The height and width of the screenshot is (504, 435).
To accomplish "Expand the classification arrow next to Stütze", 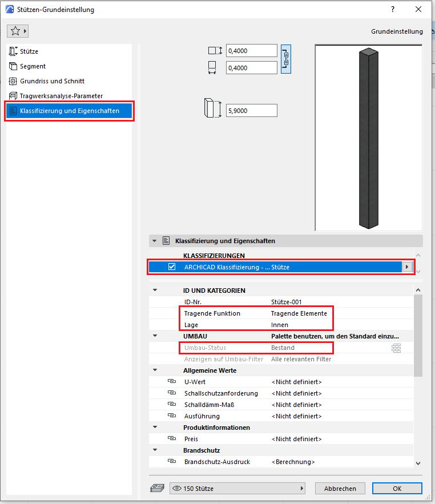I will pyautogui.click(x=406, y=267).
